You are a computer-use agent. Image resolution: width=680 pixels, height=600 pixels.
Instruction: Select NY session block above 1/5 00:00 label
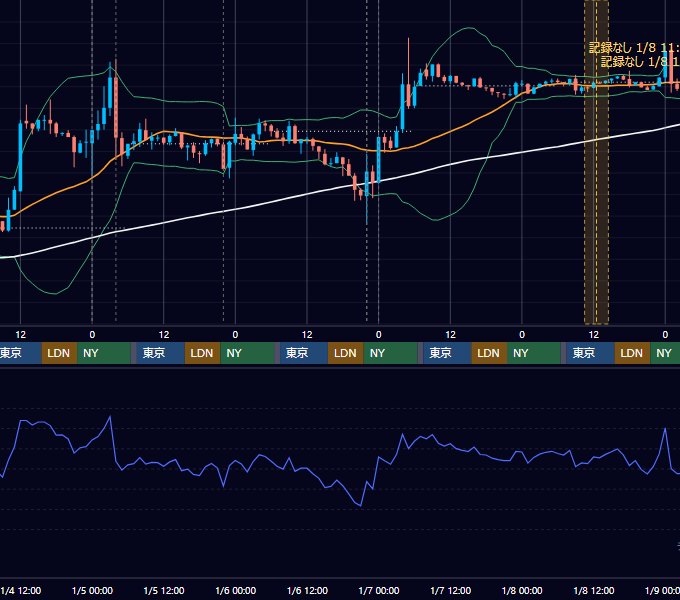(x=104, y=353)
